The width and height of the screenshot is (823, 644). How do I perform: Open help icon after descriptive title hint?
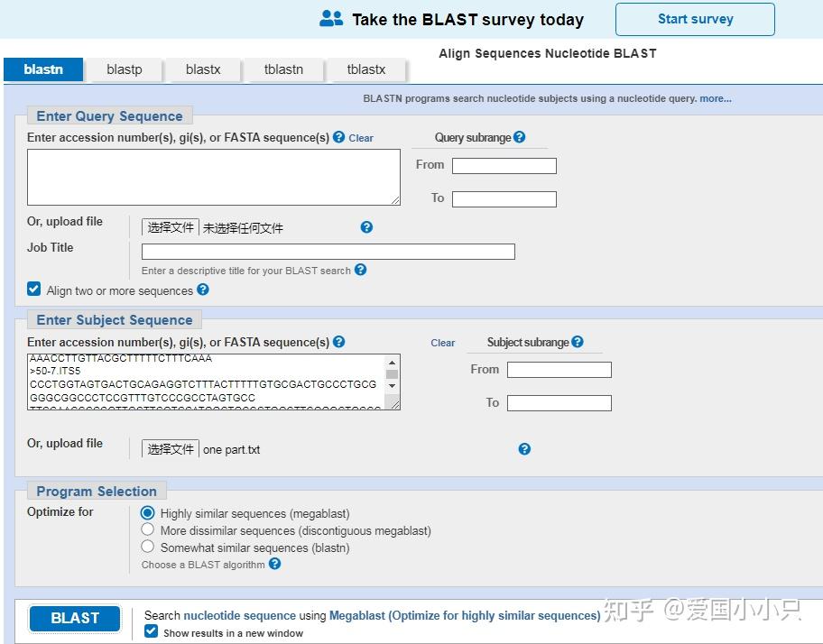tap(360, 270)
